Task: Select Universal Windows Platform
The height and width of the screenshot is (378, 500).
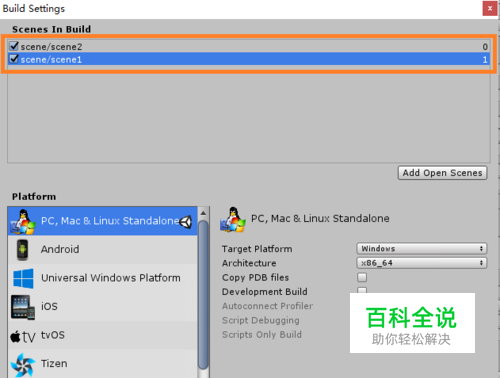Action: [x=103, y=278]
